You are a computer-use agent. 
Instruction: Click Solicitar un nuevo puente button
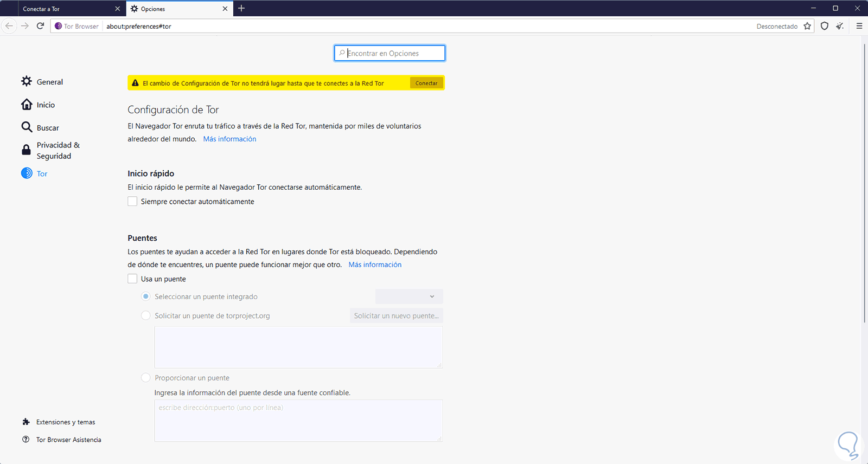(x=397, y=315)
